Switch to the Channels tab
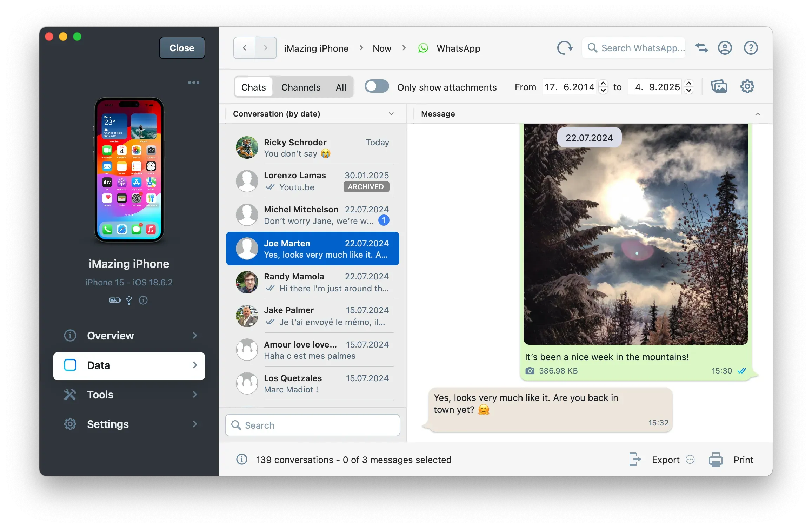Viewport: 812px width, 528px height. click(300, 87)
